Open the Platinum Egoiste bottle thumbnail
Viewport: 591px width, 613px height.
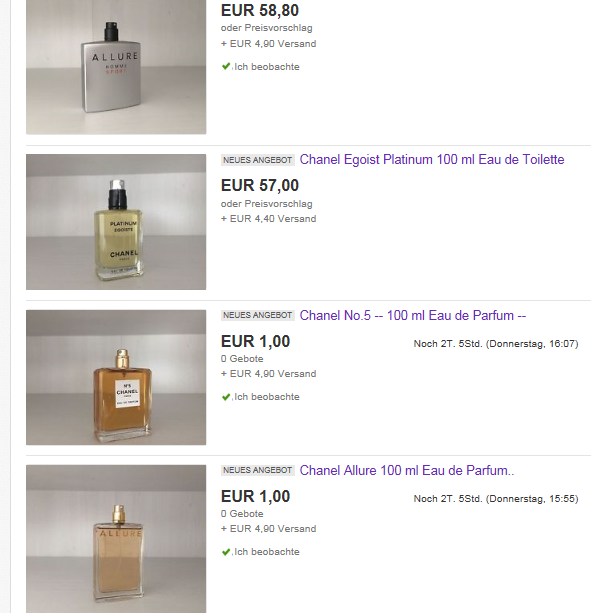116,222
